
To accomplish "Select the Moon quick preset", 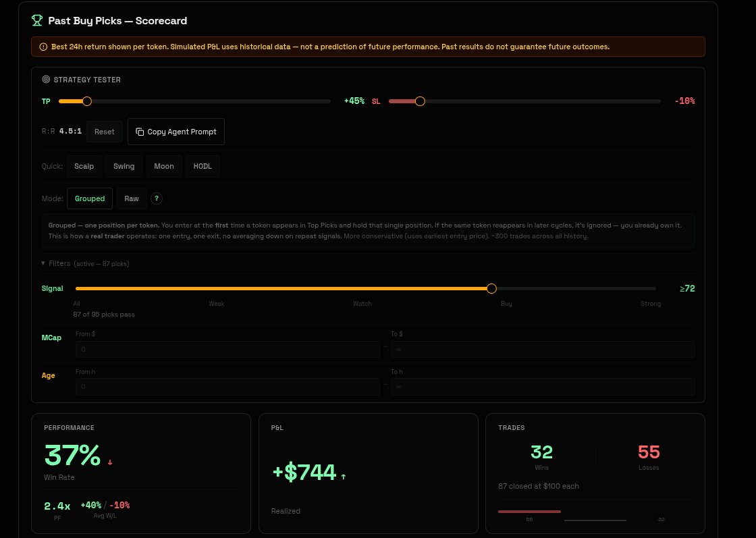I will pyautogui.click(x=164, y=166).
